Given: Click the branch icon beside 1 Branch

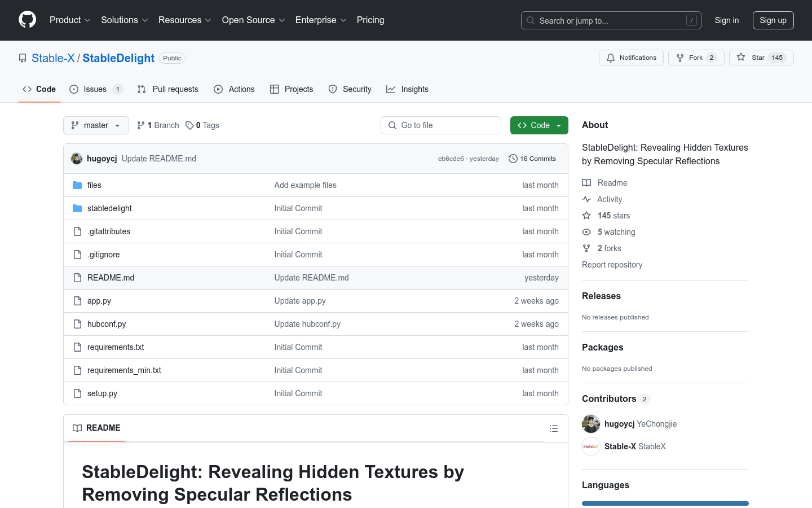Looking at the screenshot, I should pos(141,125).
